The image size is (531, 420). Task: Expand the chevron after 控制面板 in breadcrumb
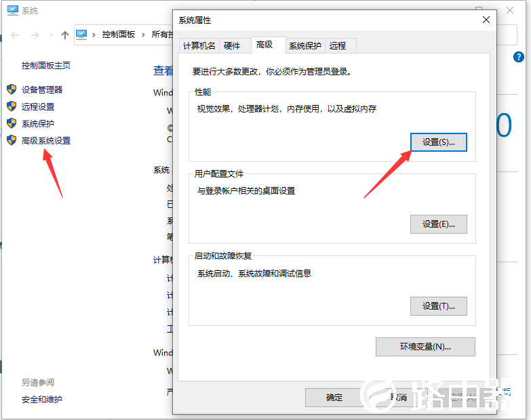click(x=143, y=35)
